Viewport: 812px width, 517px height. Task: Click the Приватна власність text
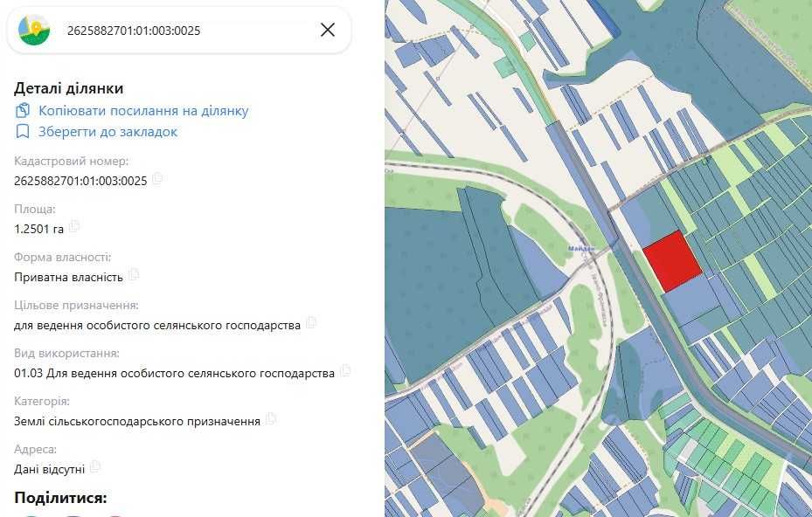click(68, 277)
